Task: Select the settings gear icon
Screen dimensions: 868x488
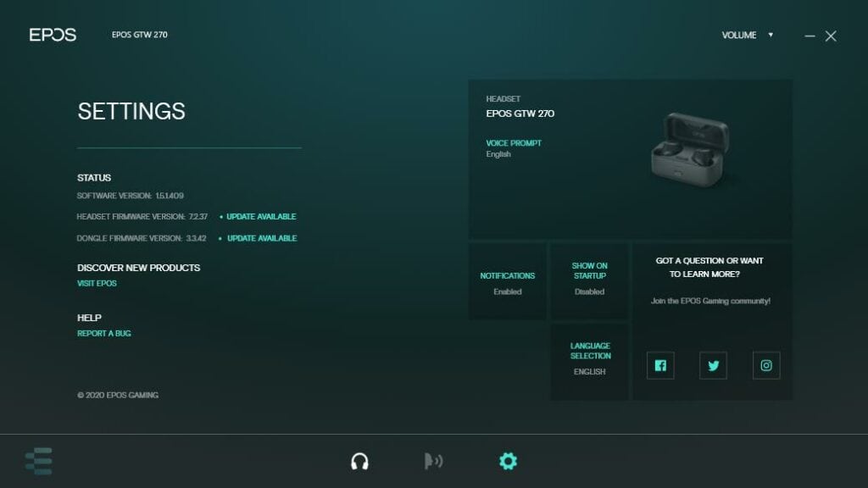Action: (x=508, y=461)
